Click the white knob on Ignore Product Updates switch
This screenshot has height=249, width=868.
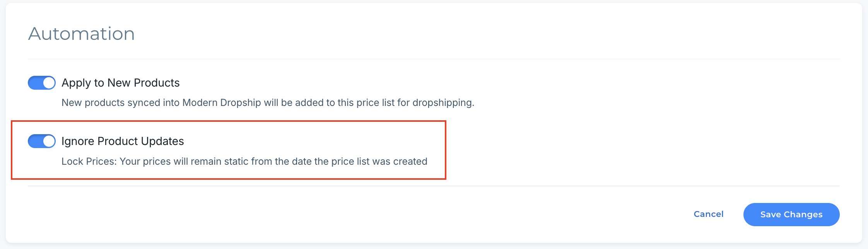pyautogui.click(x=49, y=141)
